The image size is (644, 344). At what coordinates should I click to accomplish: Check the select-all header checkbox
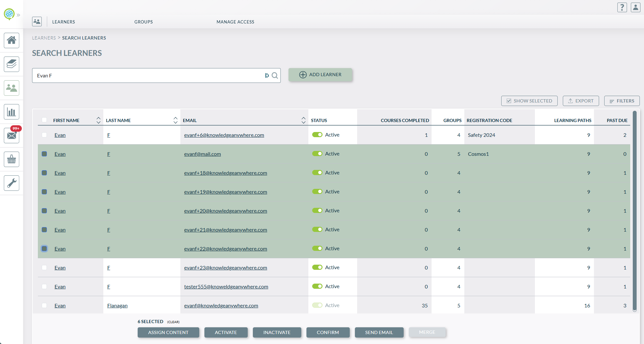[44, 120]
